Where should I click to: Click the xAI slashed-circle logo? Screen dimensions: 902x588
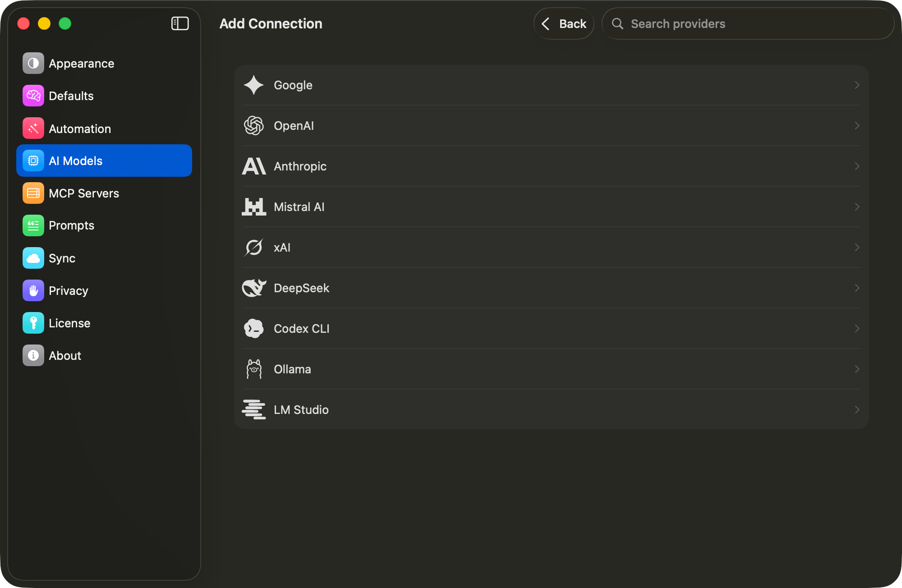254,247
